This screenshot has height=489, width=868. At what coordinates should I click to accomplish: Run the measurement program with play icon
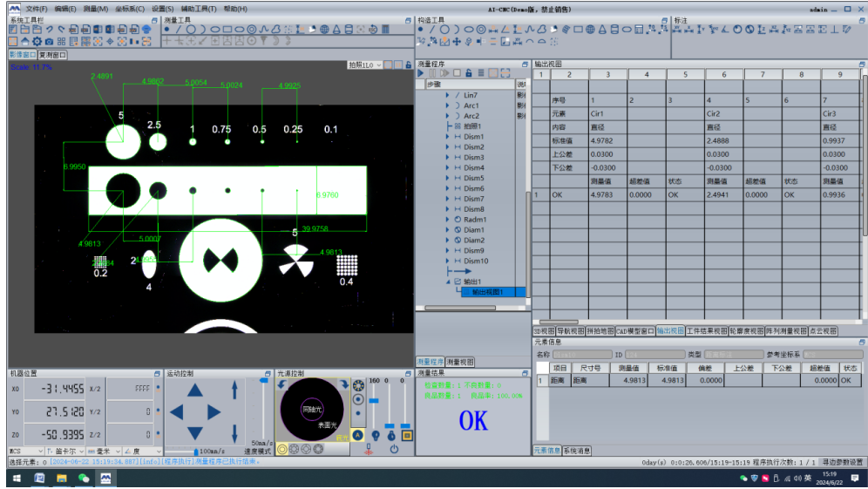coord(421,74)
